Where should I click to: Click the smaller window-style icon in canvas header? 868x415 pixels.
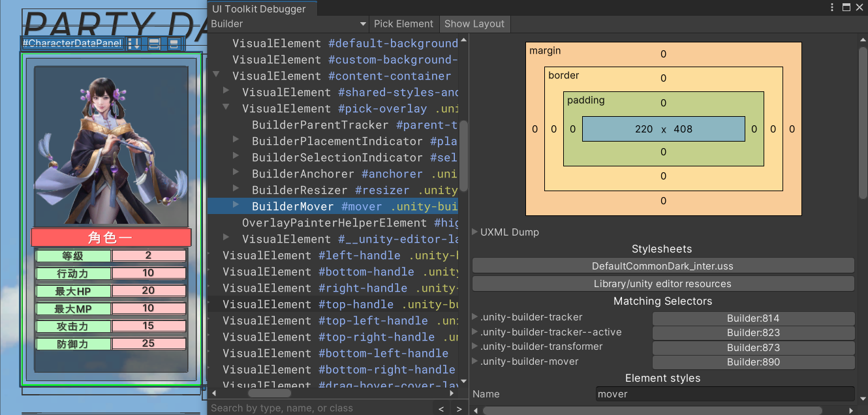(x=173, y=43)
